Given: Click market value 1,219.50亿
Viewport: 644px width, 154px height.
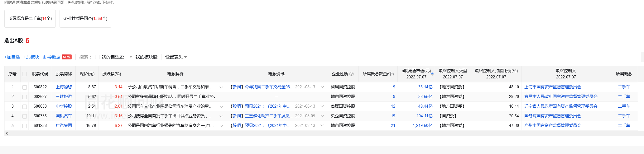Looking at the screenshot, I should [x=423, y=126].
